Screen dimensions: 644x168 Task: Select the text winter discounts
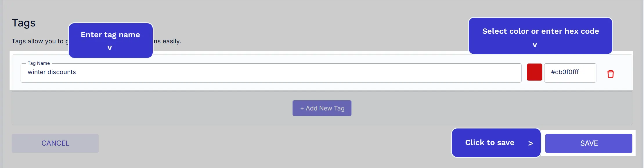point(52,72)
